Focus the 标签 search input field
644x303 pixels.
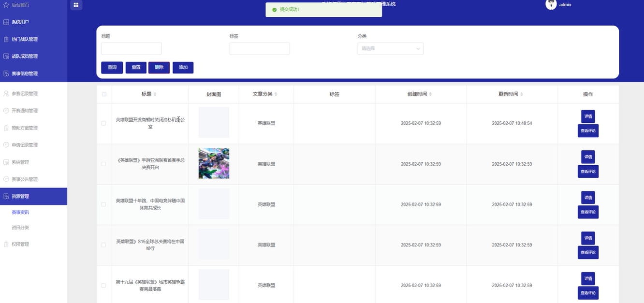pyautogui.click(x=259, y=48)
